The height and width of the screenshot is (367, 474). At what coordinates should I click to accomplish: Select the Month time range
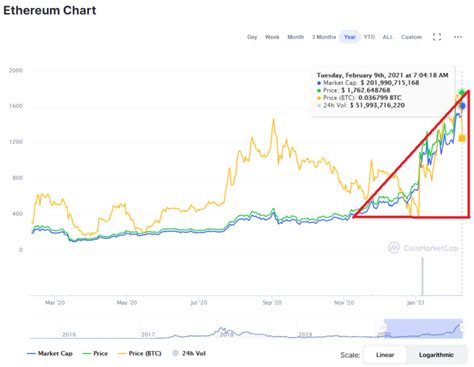pos(296,37)
